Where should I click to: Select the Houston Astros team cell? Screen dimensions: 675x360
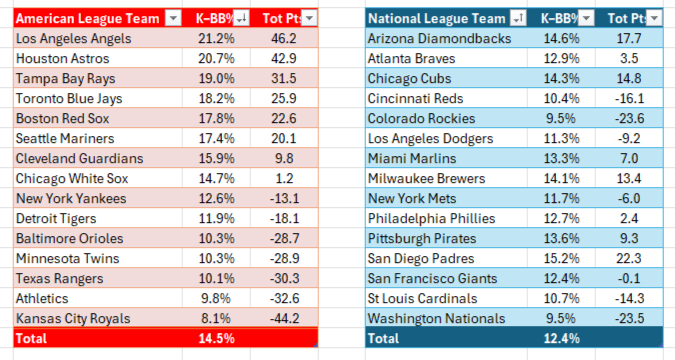[98, 58]
